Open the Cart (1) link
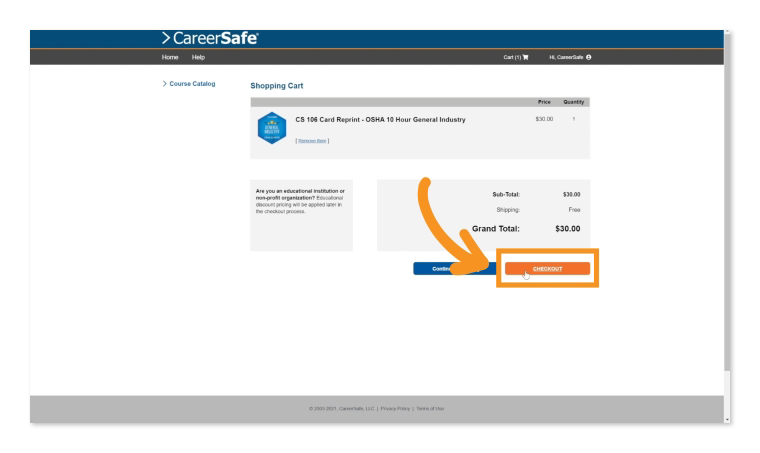This screenshot has height=453, width=760. coord(516,57)
